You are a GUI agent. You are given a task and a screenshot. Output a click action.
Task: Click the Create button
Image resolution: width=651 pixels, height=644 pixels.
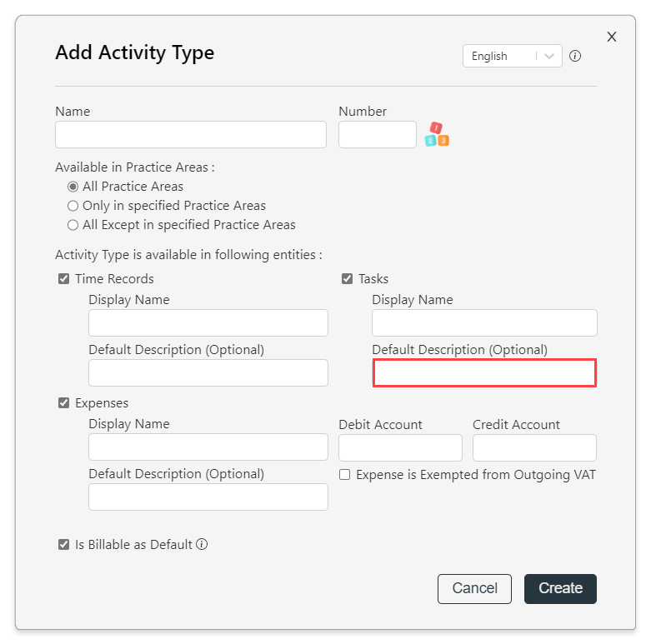click(x=560, y=589)
